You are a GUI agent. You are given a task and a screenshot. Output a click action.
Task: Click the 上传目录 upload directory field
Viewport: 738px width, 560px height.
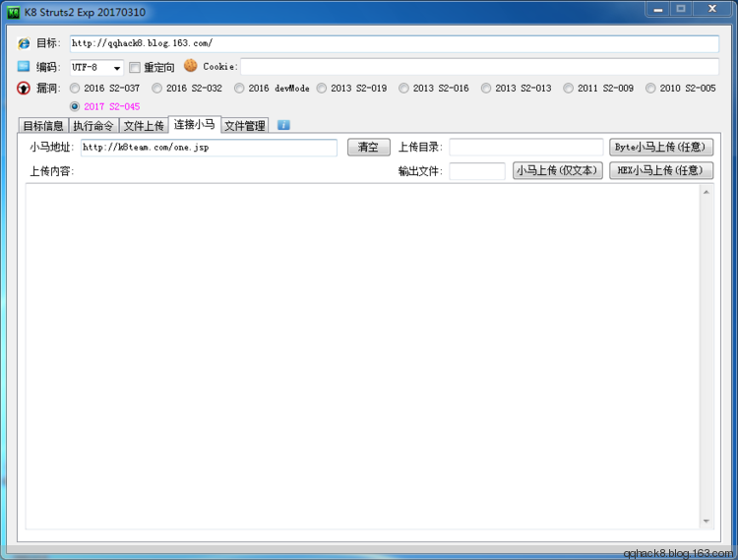click(x=525, y=148)
